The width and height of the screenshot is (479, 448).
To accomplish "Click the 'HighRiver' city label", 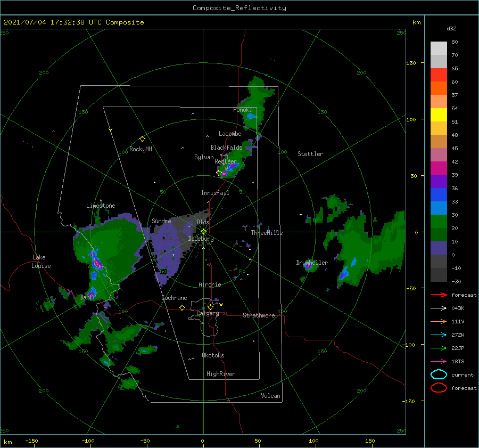I will click(221, 374).
